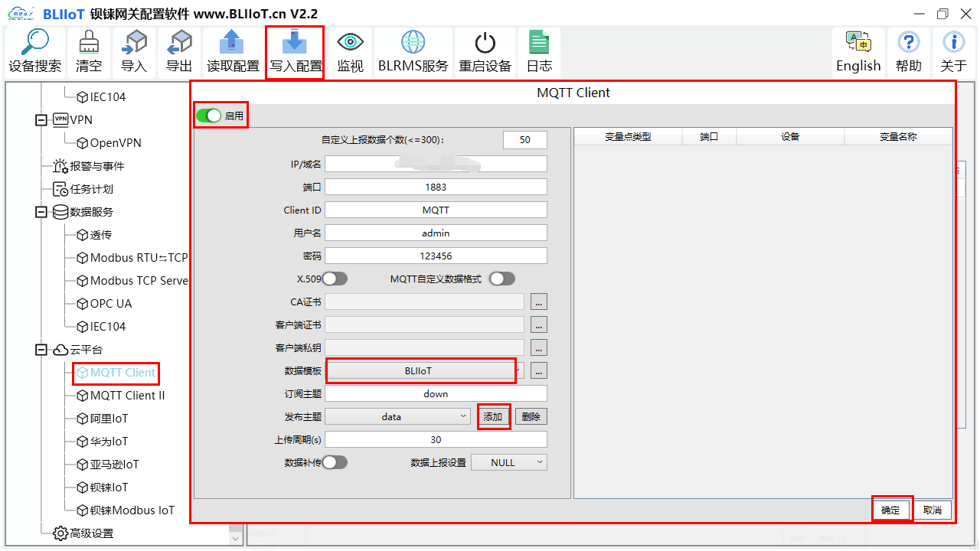
Task: Select 钡铼Modbus IoT tree item
Action: (x=126, y=510)
